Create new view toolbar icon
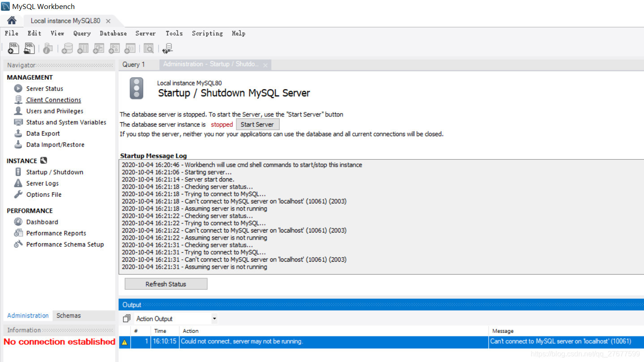 click(98, 48)
